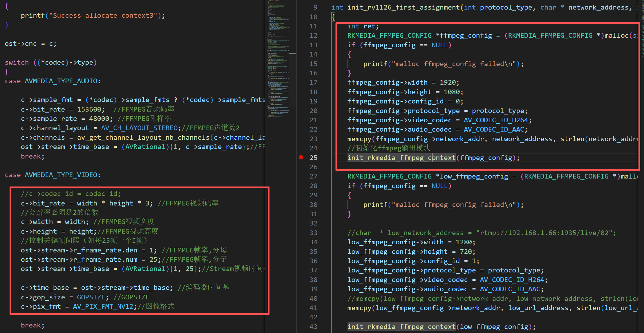Click init_rkmedia_ffmpeg_context call on line 43

tap(401, 327)
